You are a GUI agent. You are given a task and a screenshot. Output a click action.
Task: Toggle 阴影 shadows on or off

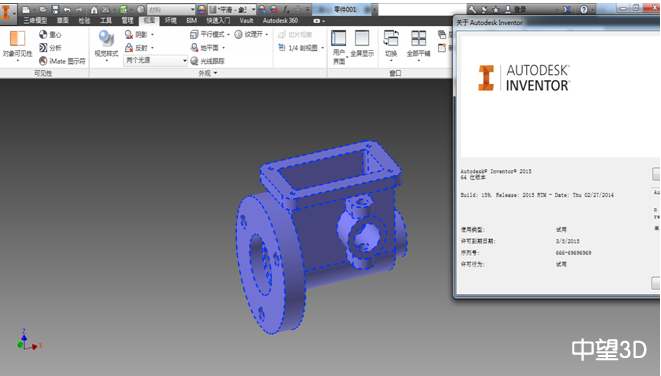[x=136, y=35]
